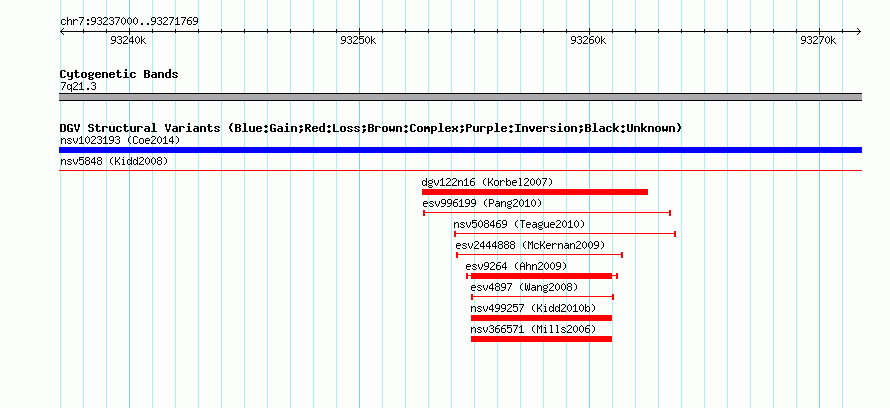Image resolution: width=890 pixels, height=408 pixels.
Task: Select the esv2444888 variant line
Action: click(540, 255)
